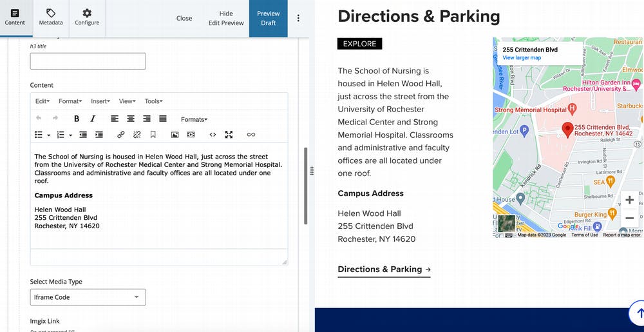This screenshot has height=332, width=644.
Task: Click the Preview Draft button
Action: pos(268,18)
